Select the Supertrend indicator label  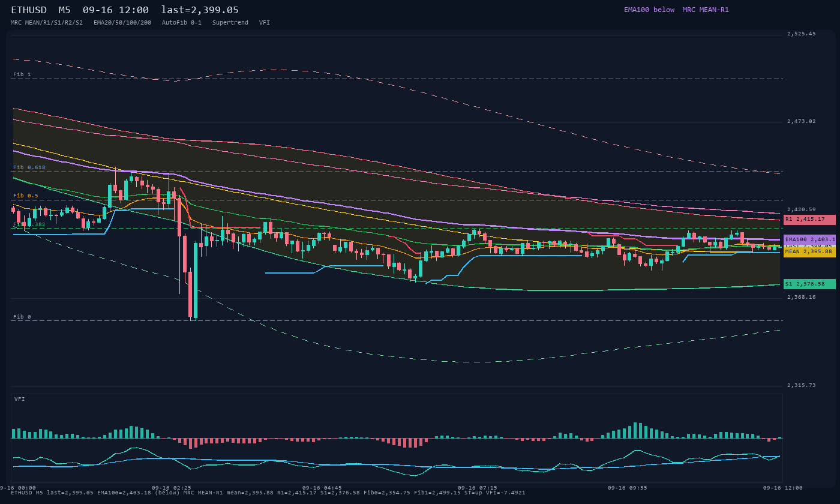230,22
